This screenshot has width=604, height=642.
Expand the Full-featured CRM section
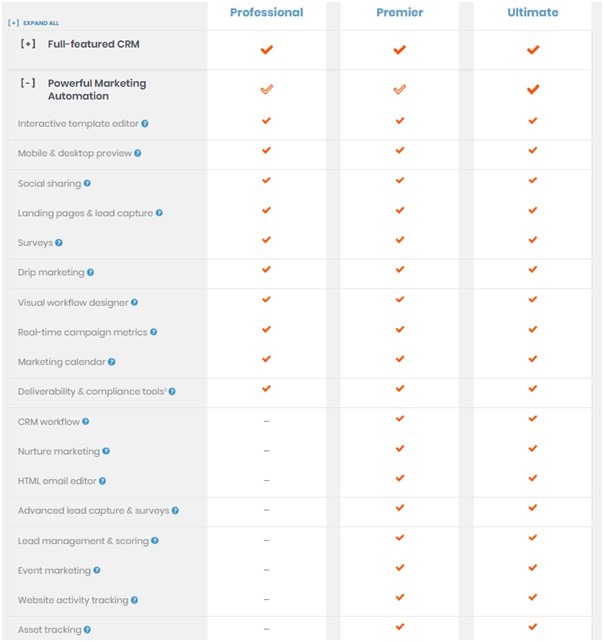tap(28, 43)
